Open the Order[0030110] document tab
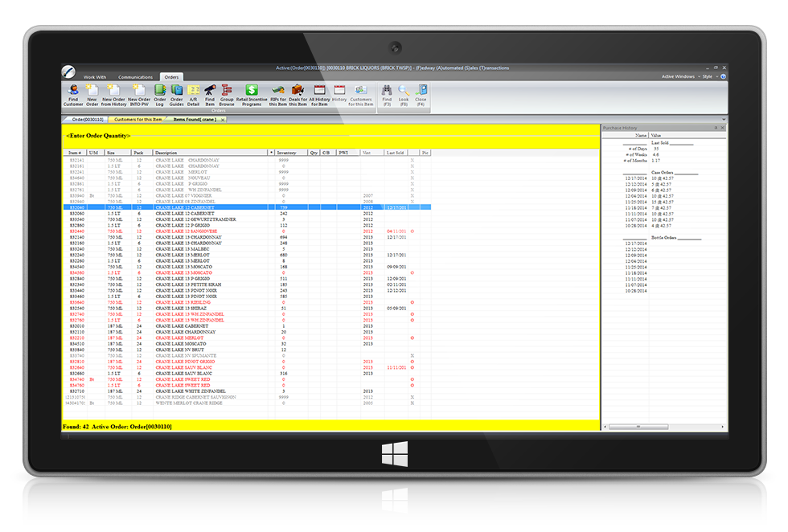The width and height of the screenshot is (788, 532). [87, 120]
